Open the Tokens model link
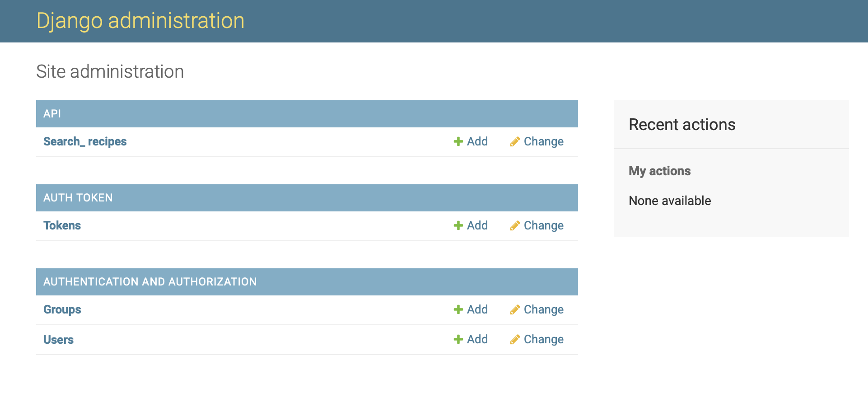 (62, 225)
